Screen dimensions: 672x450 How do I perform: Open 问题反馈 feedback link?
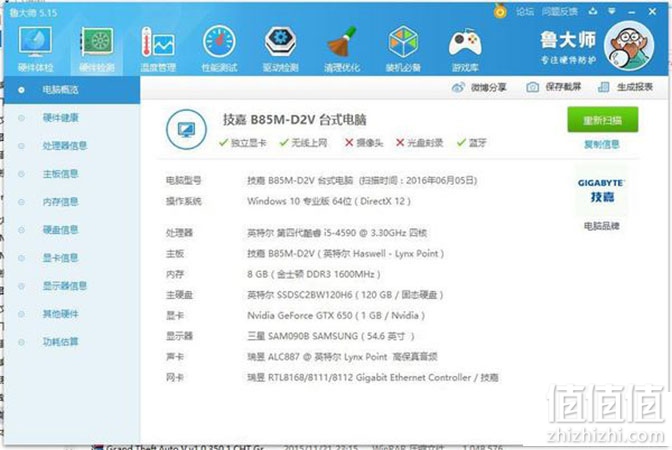[559, 12]
